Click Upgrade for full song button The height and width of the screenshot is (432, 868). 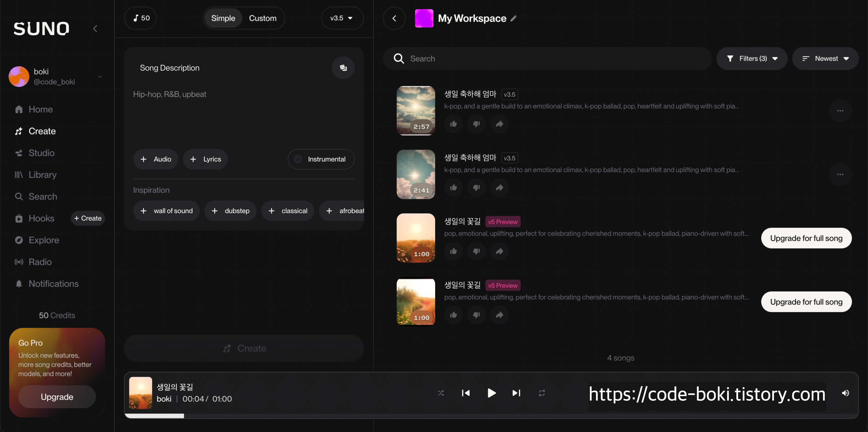click(x=806, y=238)
